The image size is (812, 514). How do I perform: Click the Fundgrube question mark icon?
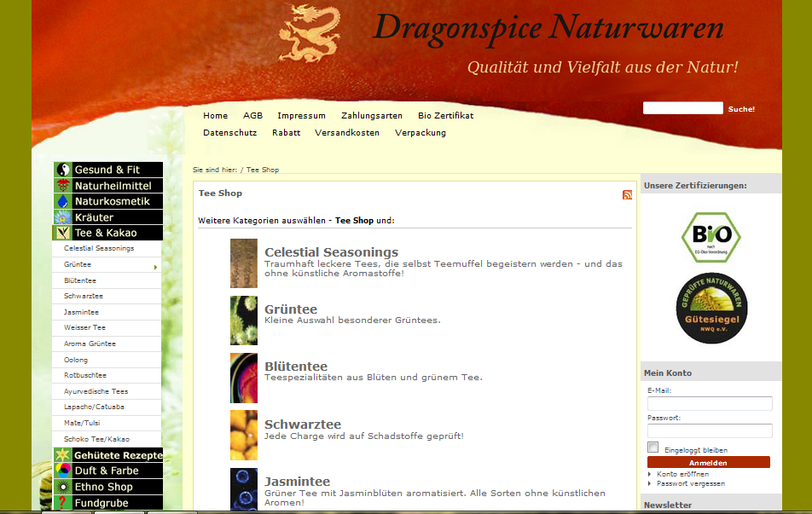pyautogui.click(x=62, y=503)
